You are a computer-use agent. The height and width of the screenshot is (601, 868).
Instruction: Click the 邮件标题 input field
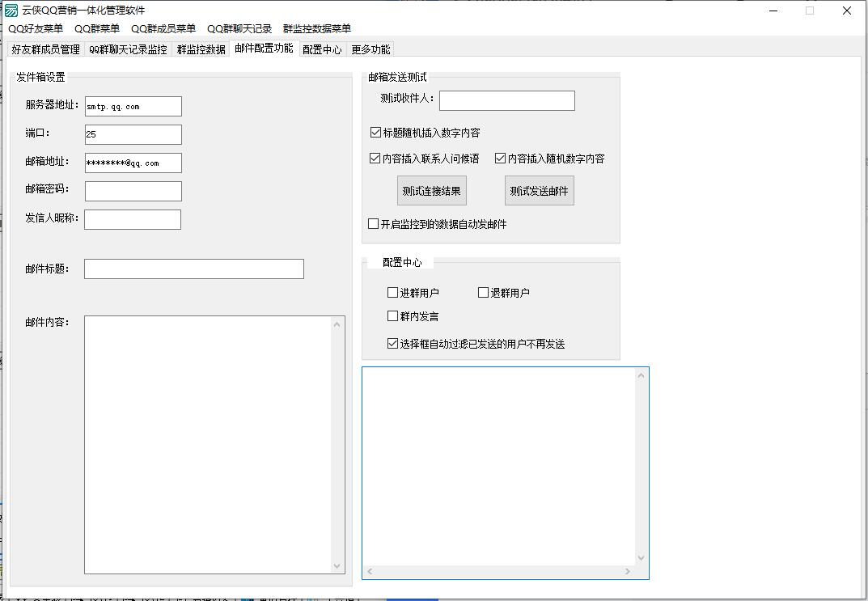[x=194, y=269]
